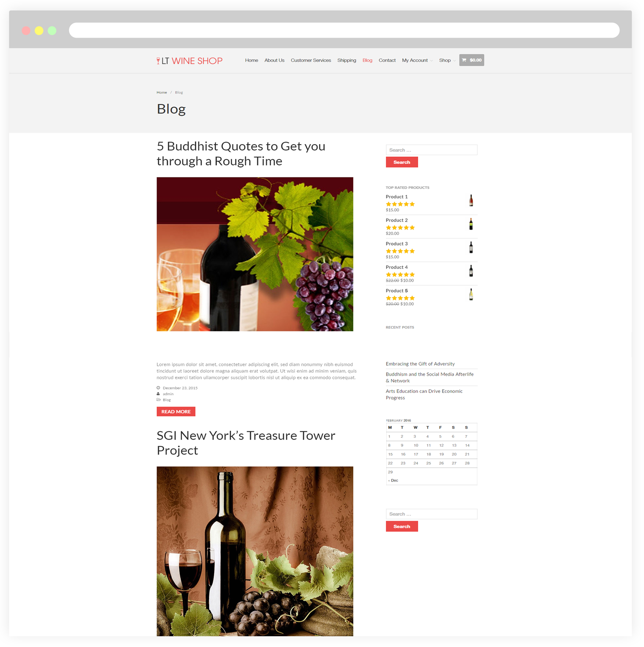Click the Product 3 bottle thumbnail
Viewport: 644px width, 647px height.
coord(471,247)
